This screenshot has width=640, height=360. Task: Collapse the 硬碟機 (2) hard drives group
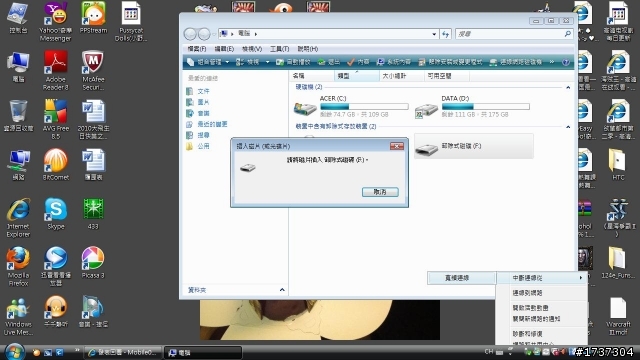(x=568, y=88)
